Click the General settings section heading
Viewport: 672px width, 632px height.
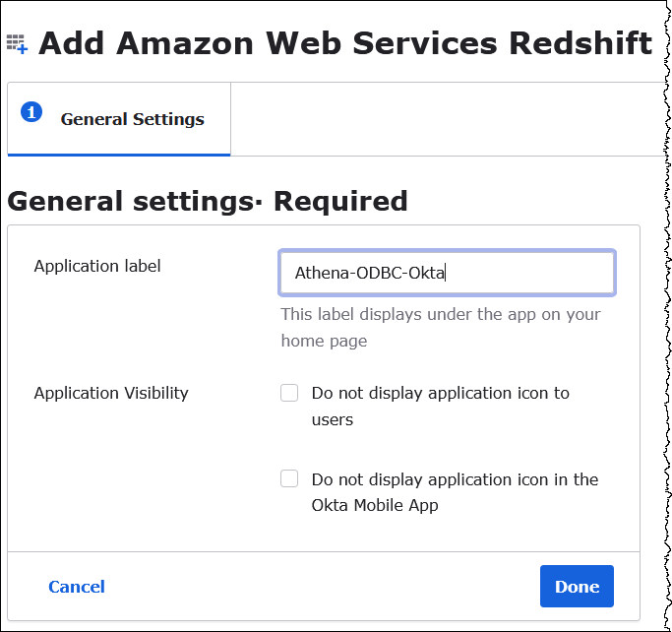tap(207, 201)
